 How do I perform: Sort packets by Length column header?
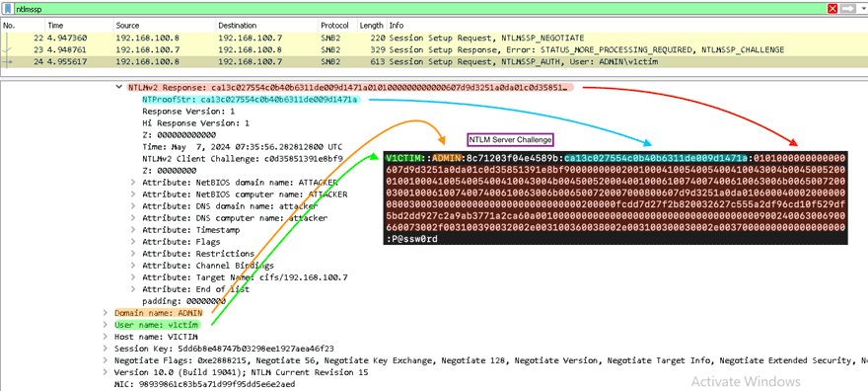tap(372, 26)
